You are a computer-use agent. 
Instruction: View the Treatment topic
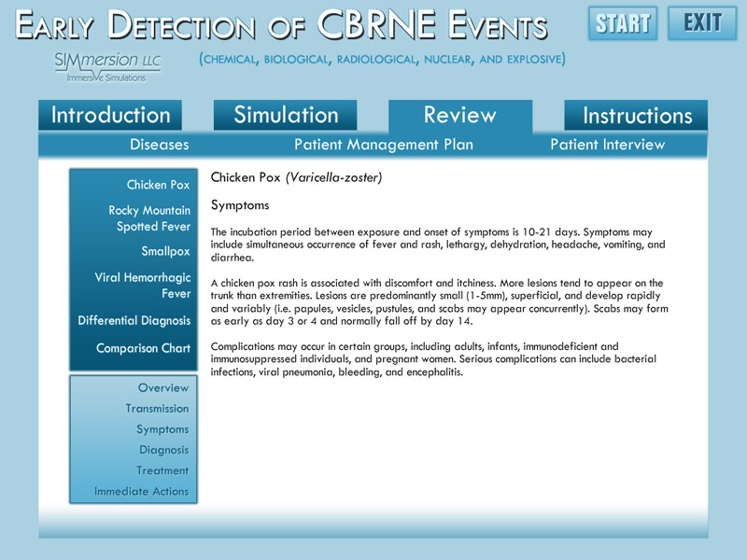click(162, 470)
